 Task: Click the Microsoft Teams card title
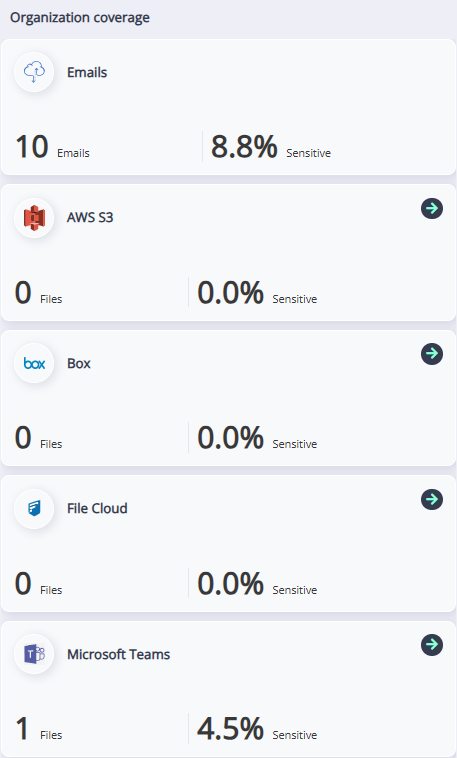[118, 654]
